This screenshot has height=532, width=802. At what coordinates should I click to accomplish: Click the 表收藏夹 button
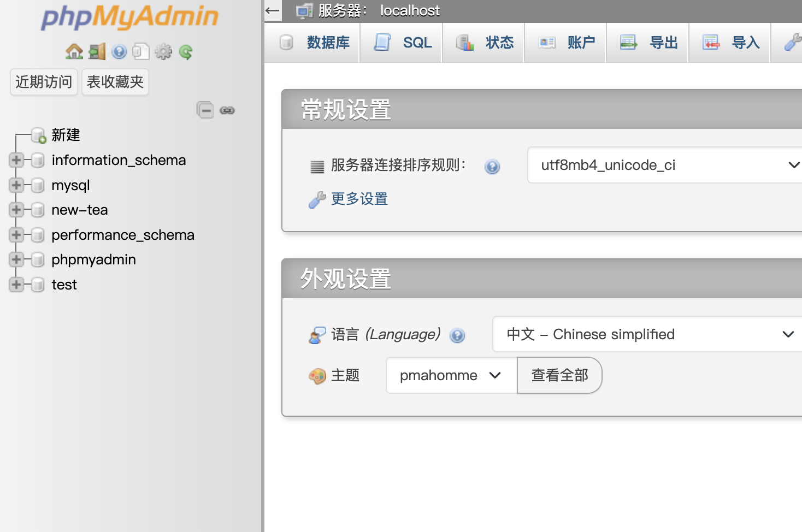pos(115,82)
